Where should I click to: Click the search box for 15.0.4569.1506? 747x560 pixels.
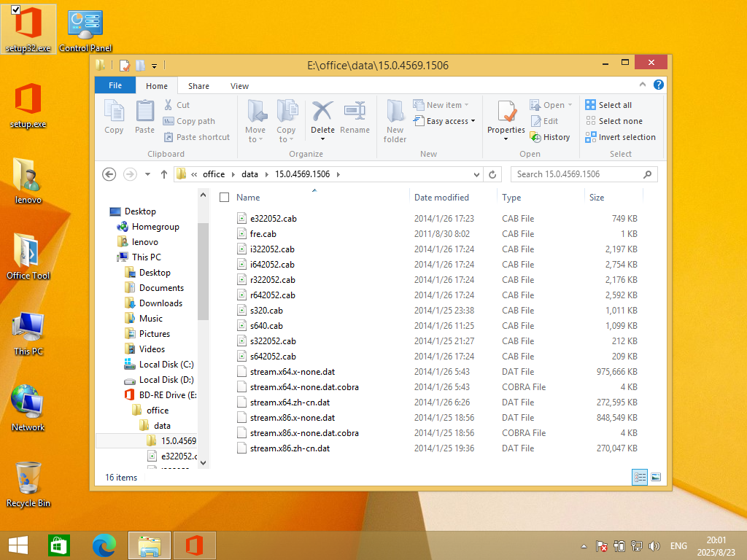(x=576, y=174)
